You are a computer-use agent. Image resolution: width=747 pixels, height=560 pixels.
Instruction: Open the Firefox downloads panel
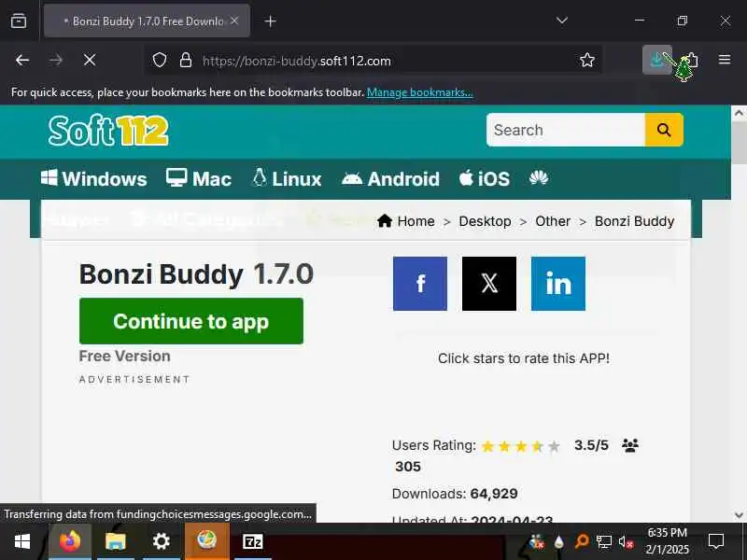657,60
